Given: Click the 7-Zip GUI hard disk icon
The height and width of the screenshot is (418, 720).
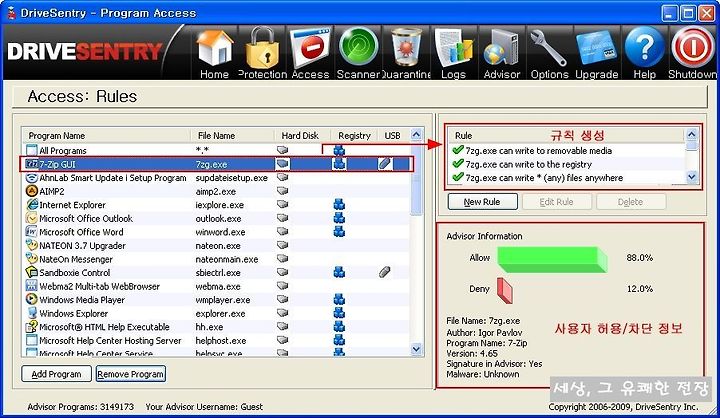Looking at the screenshot, I should tap(282, 164).
